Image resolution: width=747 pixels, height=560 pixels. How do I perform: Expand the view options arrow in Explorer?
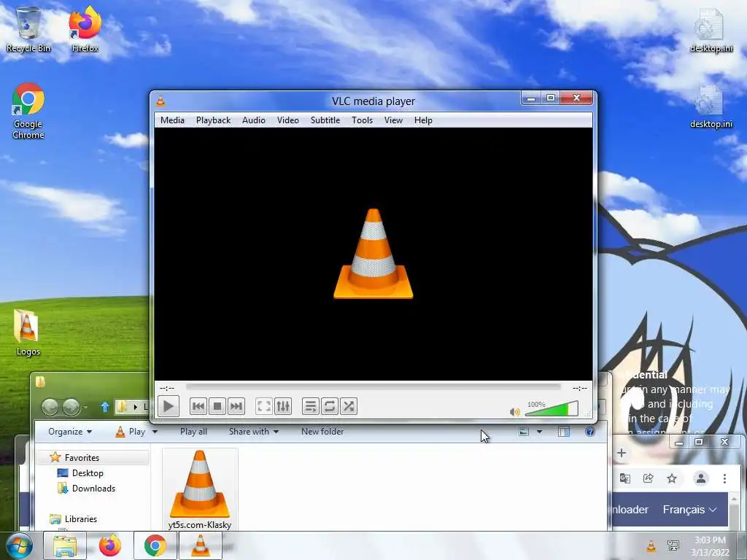tap(539, 432)
